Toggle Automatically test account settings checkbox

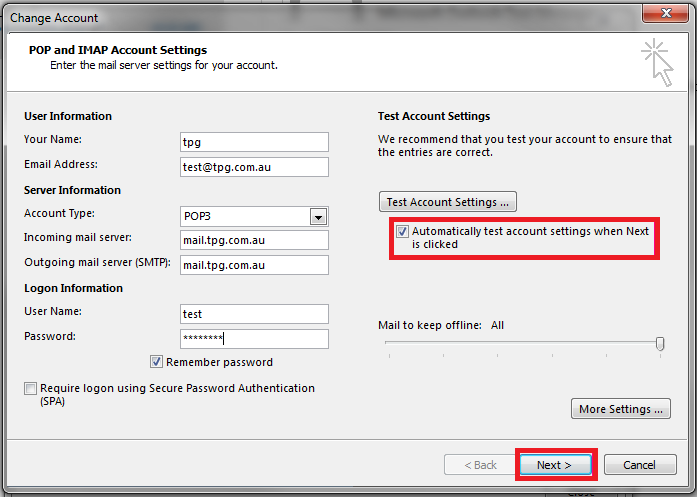402,232
